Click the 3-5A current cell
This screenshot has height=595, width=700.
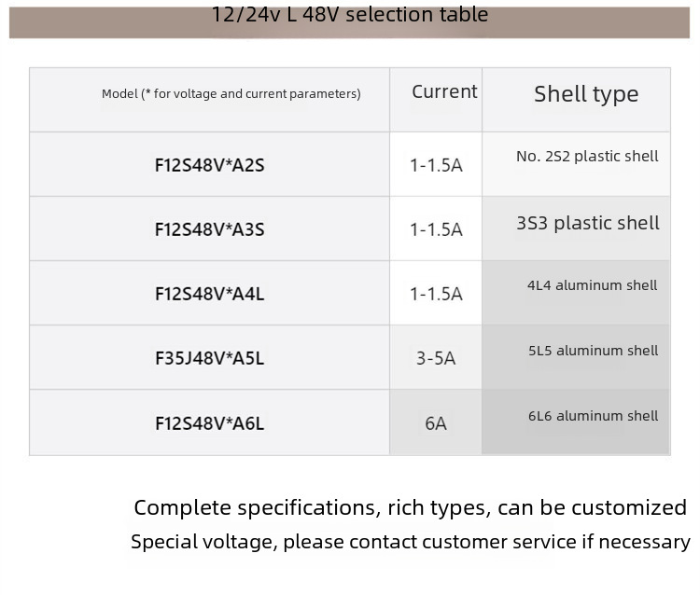(x=436, y=358)
